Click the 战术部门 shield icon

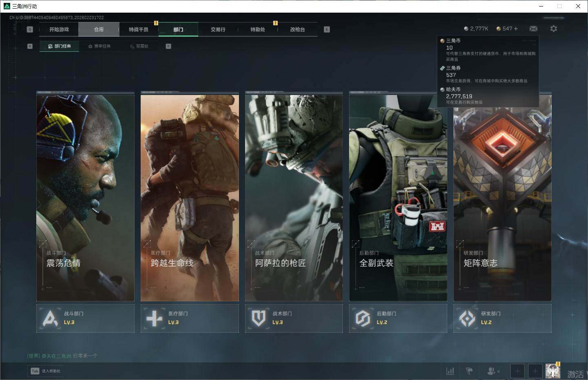pyautogui.click(x=259, y=318)
